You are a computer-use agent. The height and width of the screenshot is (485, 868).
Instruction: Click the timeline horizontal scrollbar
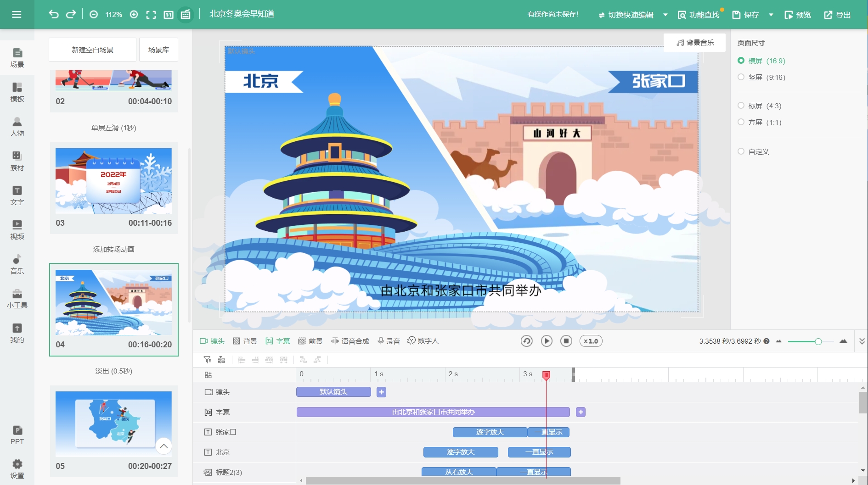pos(463,480)
